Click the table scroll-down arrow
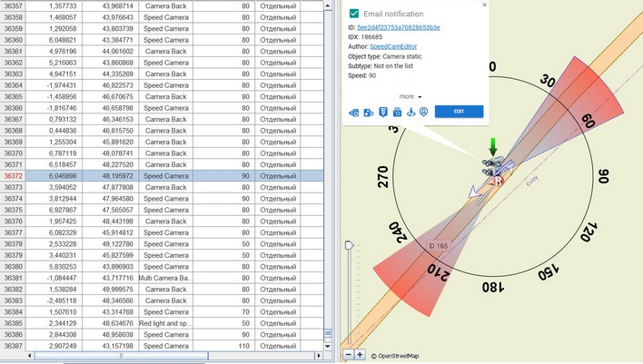 coord(328,346)
